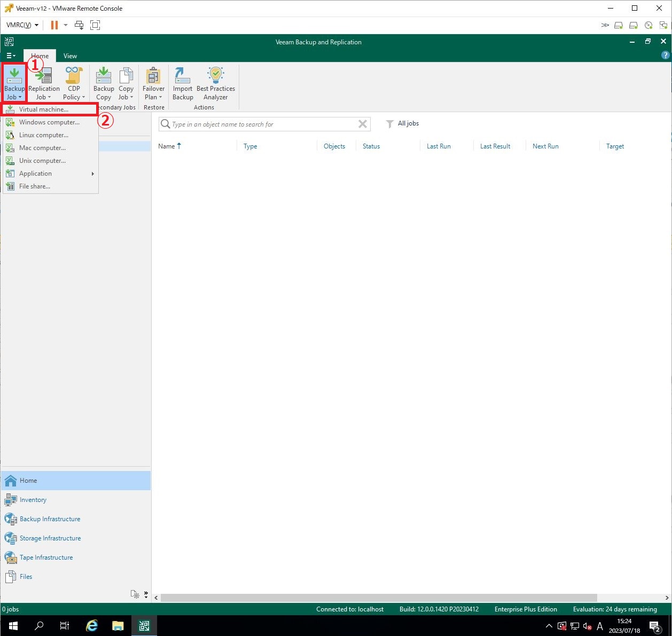Open the Backup Infrastructure view
This screenshot has height=636, width=672.
pos(76,519)
